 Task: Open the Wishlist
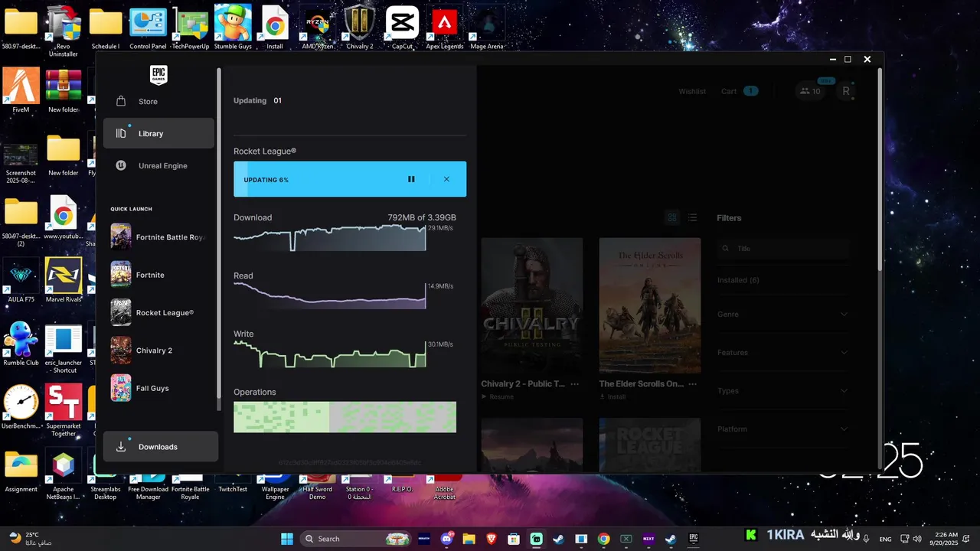(692, 91)
